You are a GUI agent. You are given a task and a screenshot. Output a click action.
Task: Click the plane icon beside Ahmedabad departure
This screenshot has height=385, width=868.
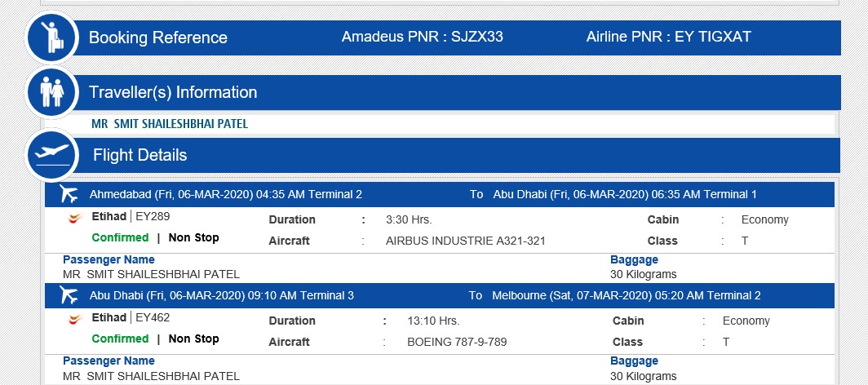coord(69,194)
